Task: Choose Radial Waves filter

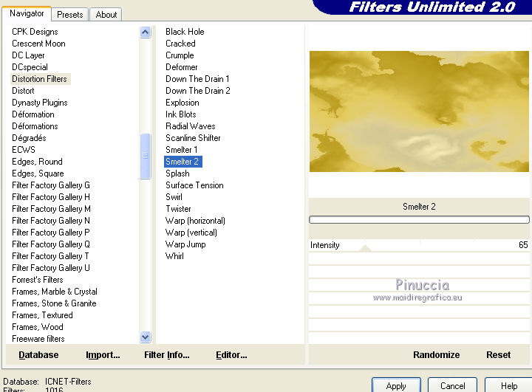Action: pos(191,126)
